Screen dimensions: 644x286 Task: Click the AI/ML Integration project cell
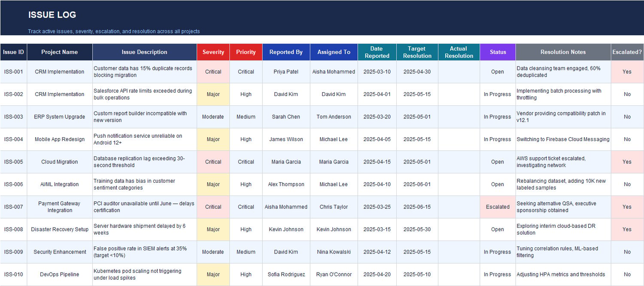[60, 184]
